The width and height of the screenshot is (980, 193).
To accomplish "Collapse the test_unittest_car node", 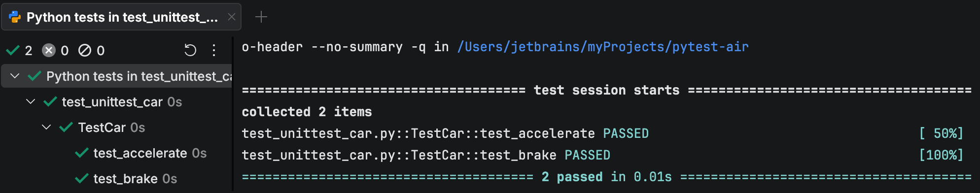I will (31, 102).
